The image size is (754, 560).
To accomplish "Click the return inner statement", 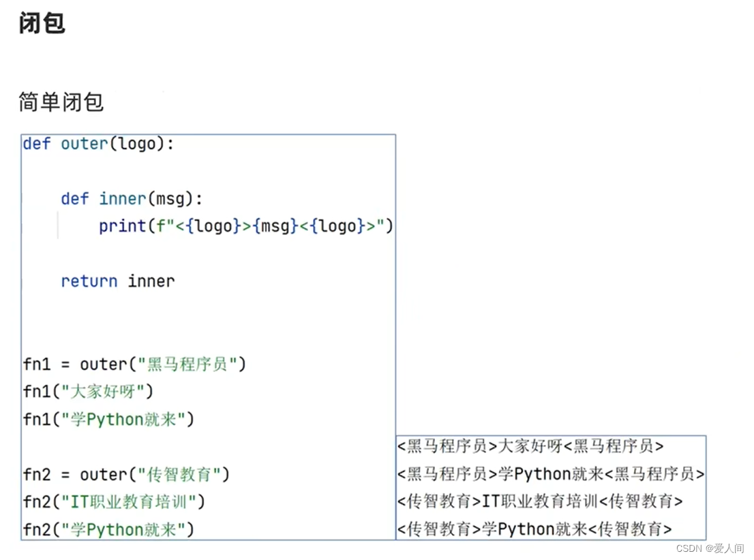I will point(117,281).
